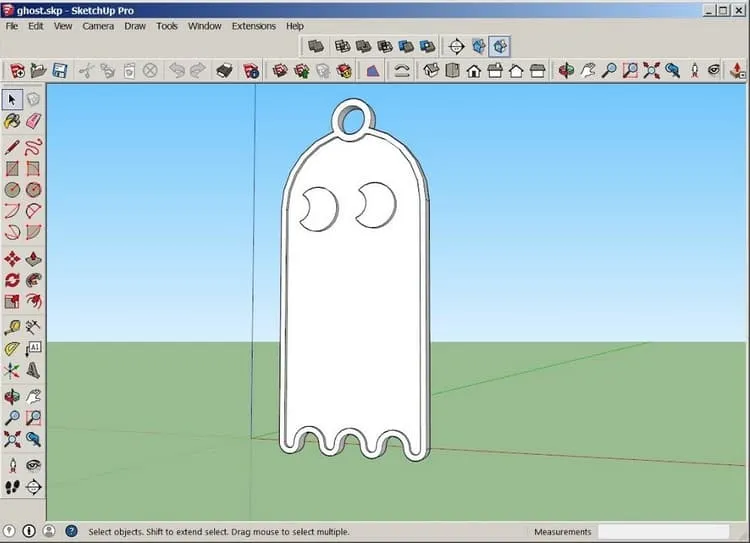Viewport: 750px width, 543px height.
Task: Click the Measurements input box
Action: pyautogui.click(x=663, y=532)
